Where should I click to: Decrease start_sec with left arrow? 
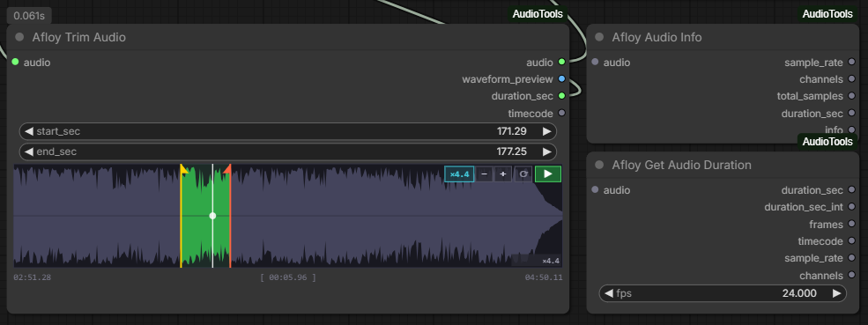29,131
